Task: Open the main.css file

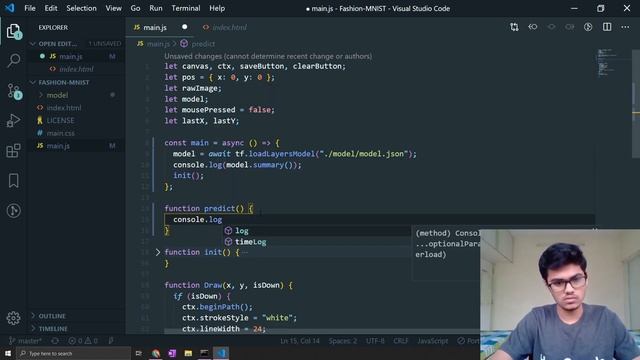Action: (60, 133)
